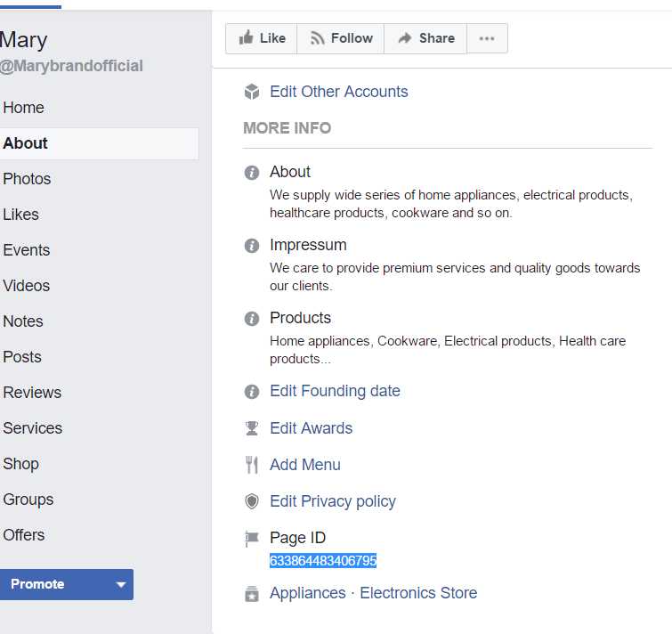This screenshot has width=672, height=634.
Task: Click the info icon next to About
Action: click(x=252, y=173)
